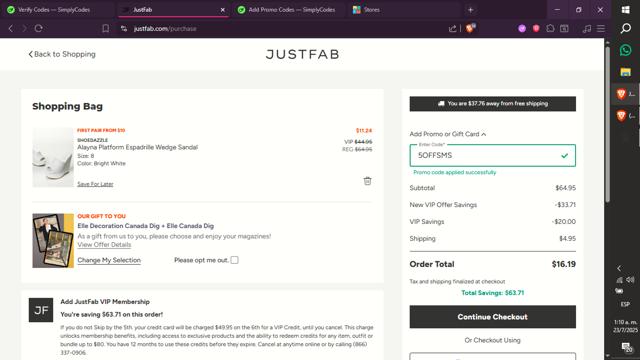Select the JustFab browser tab
640x360 pixels.
coord(173,10)
